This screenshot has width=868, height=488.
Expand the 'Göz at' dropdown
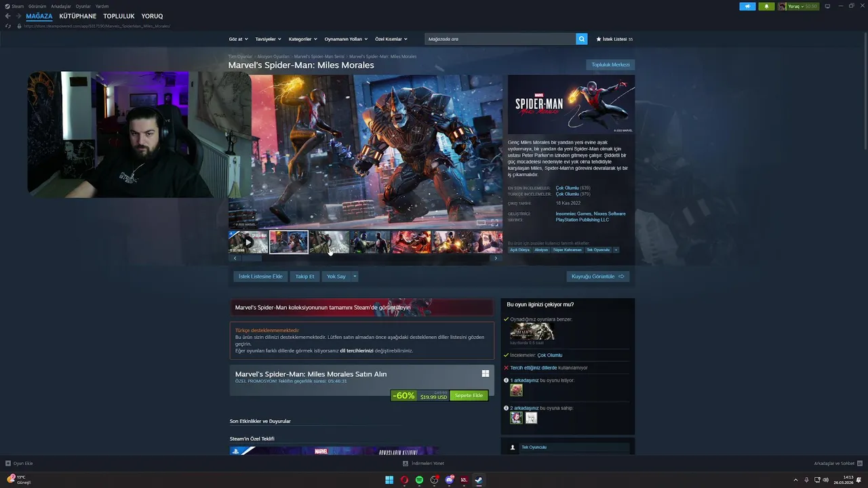pos(238,39)
